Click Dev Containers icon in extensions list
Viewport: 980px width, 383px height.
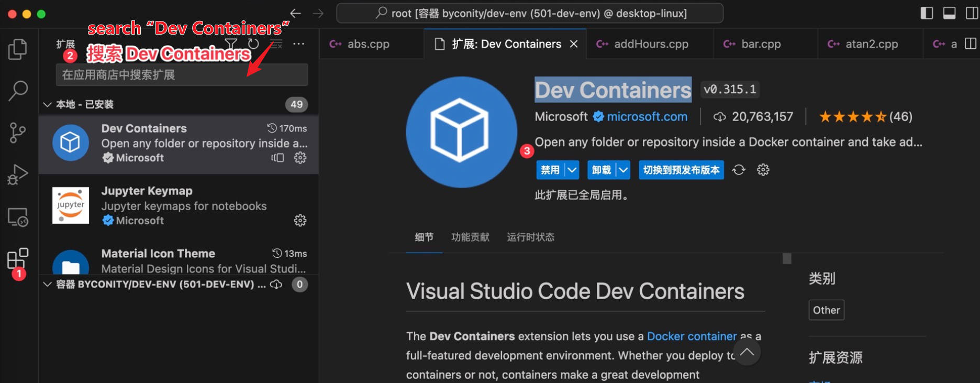[70, 143]
